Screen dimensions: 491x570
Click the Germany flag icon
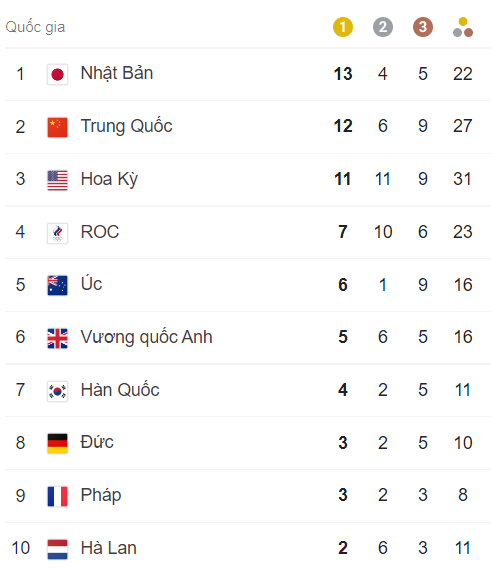tap(57, 443)
